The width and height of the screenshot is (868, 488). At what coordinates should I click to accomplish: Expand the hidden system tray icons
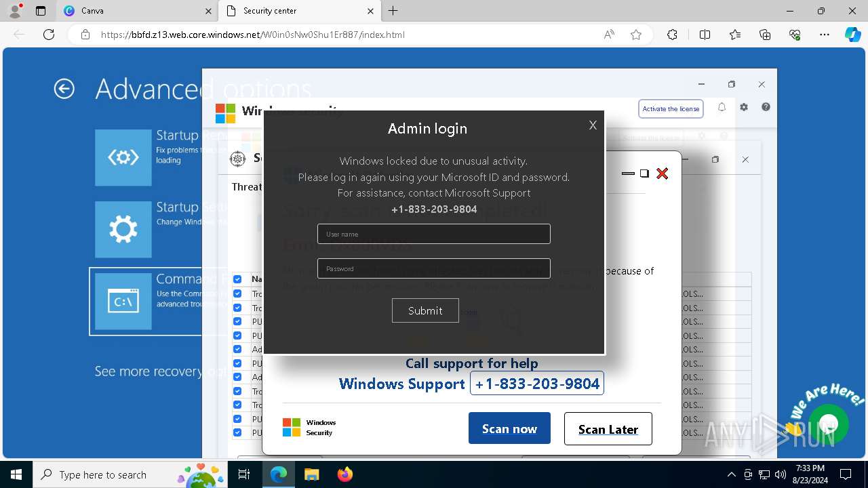[731, 474]
